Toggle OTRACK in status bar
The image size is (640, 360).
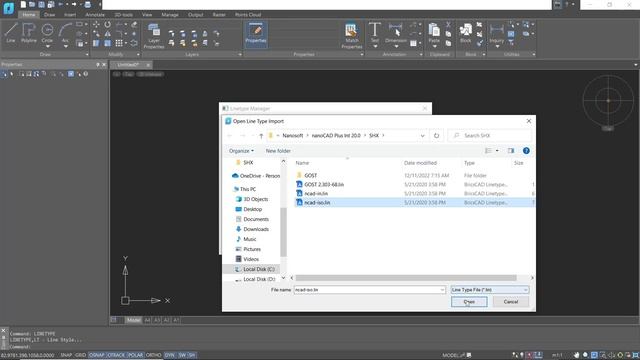pos(116,355)
